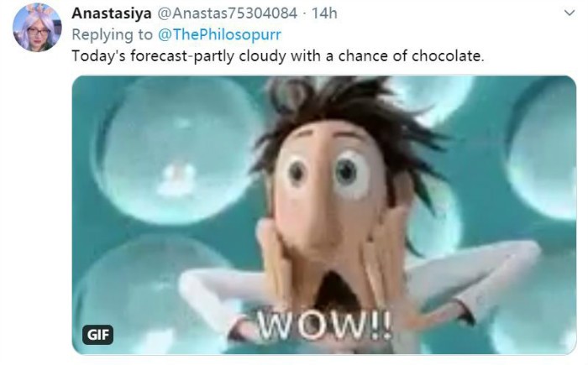Screen dimensions: 588x365
Task: Click the display name Anastasiya
Action: click(112, 13)
